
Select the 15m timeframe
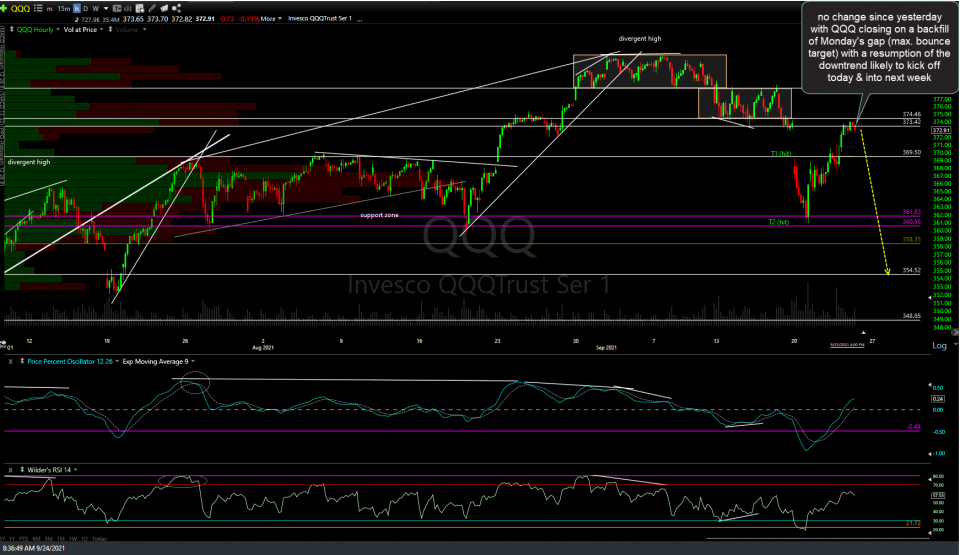tap(64, 9)
